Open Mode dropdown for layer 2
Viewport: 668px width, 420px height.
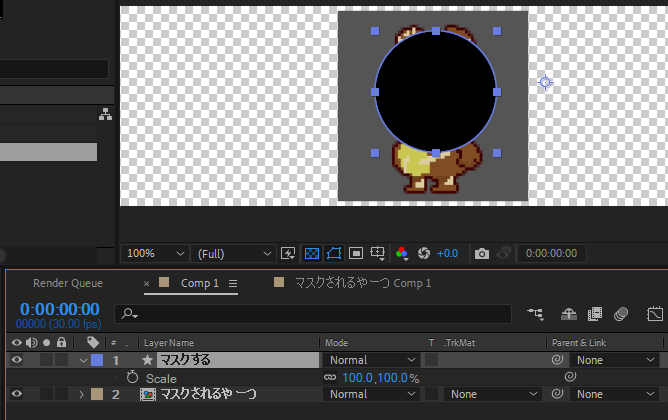coord(370,394)
